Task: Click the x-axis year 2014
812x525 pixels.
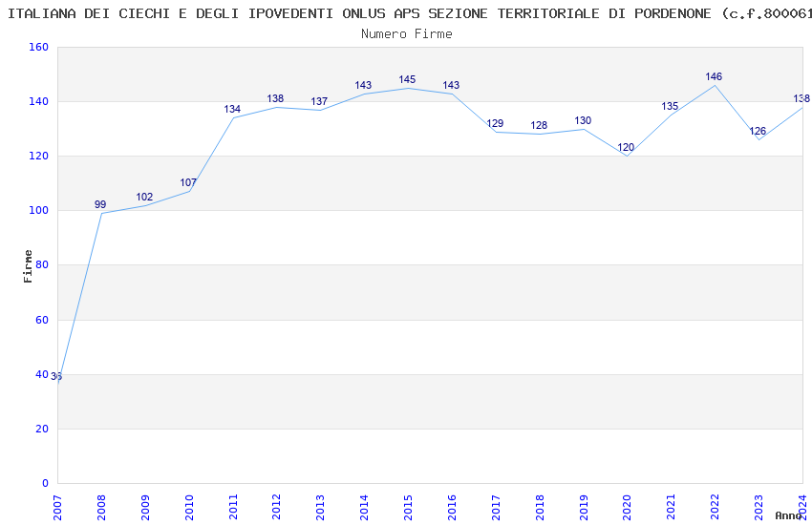Action: click(x=364, y=508)
